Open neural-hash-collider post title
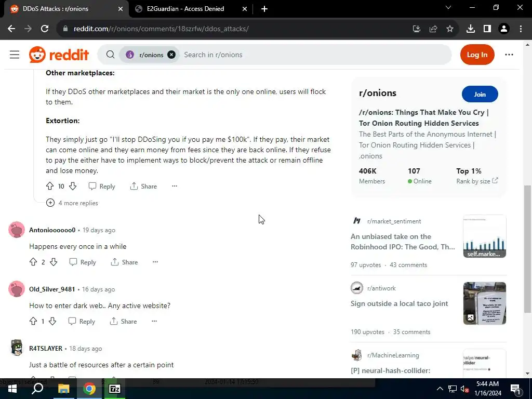The image size is (532, 399). [x=390, y=370]
